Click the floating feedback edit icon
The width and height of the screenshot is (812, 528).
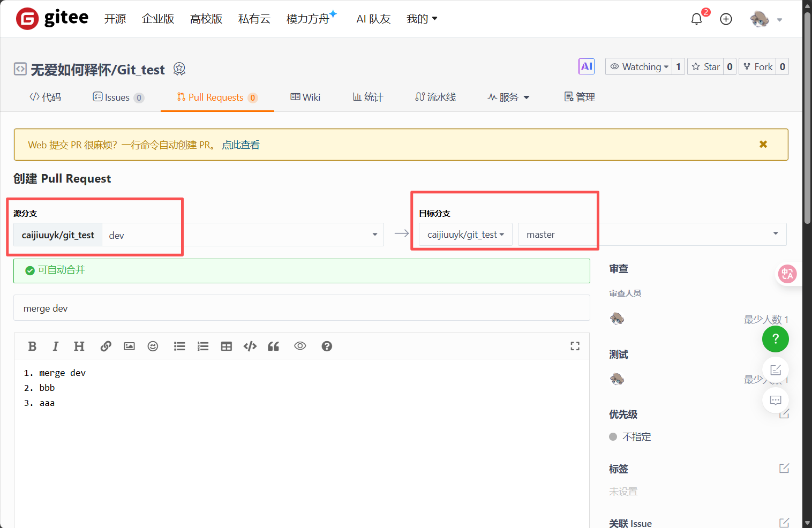(x=776, y=369)
